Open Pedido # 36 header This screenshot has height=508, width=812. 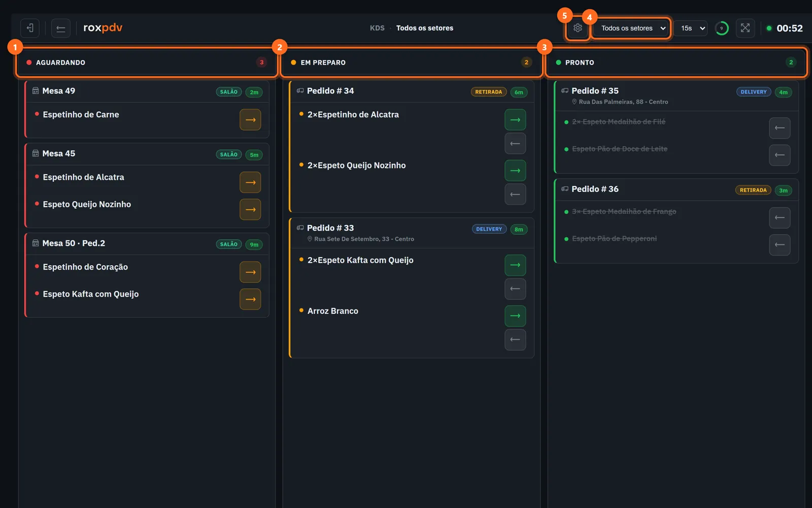pyautogui.click(x=676, y=189)
